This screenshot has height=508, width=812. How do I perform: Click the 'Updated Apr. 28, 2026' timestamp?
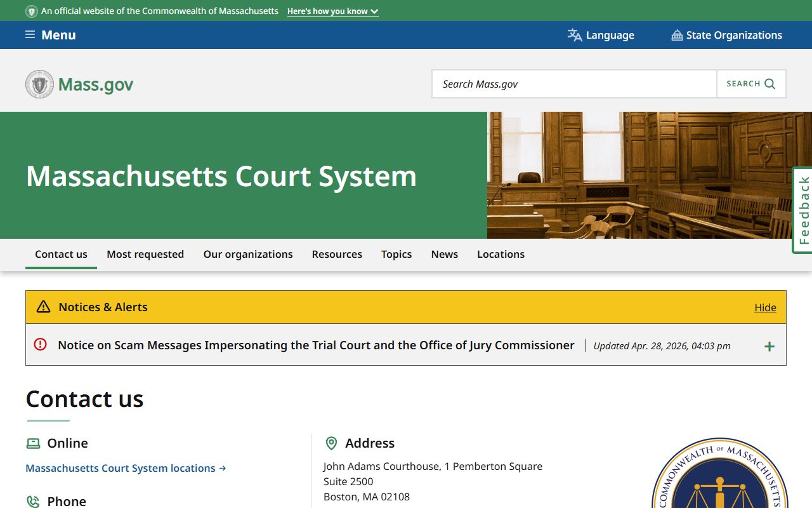coord(662,346)
